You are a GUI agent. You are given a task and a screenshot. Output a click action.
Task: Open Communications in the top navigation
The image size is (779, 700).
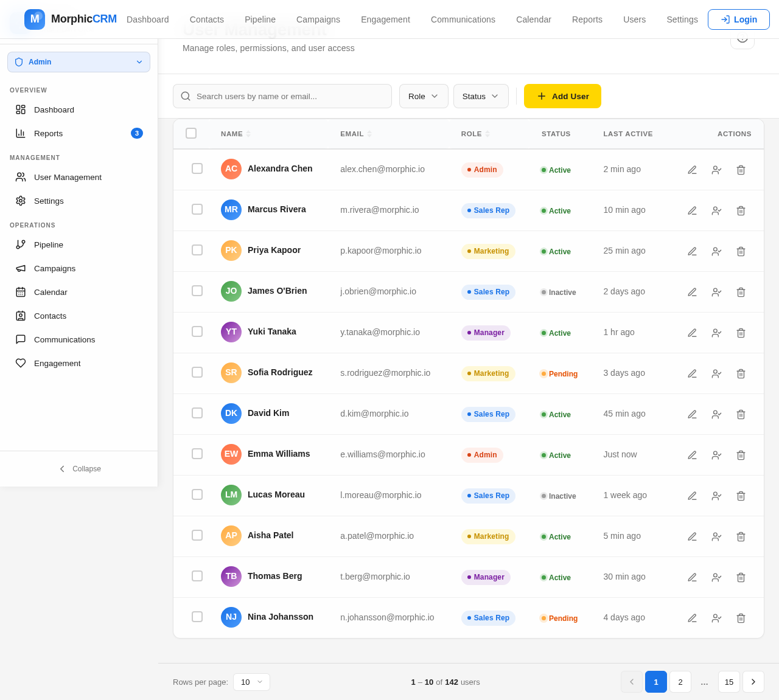[463, 19]
